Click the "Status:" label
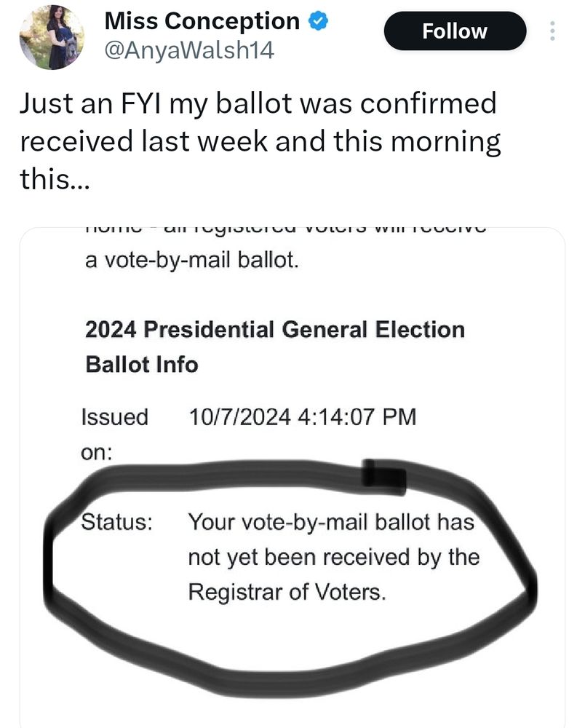Image resolution: width=585 pixels, height=728 pixels. pyautogui.click(x=116, y=522)
